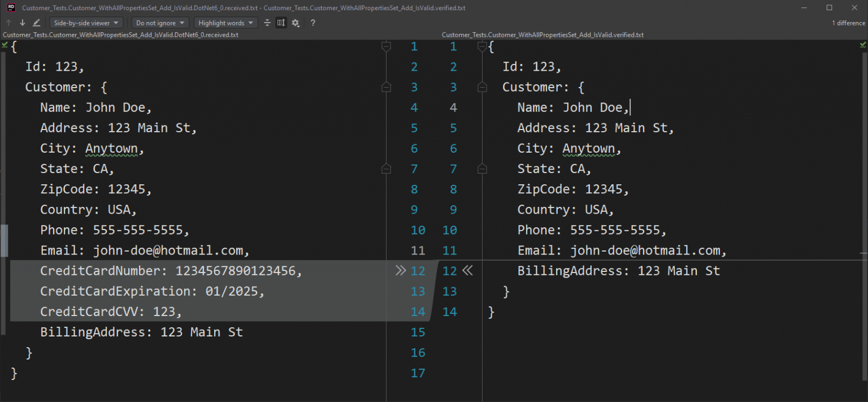Click green checkmark above the left pane
Viewport: 868px width, 402px height.
pos(4,44)
